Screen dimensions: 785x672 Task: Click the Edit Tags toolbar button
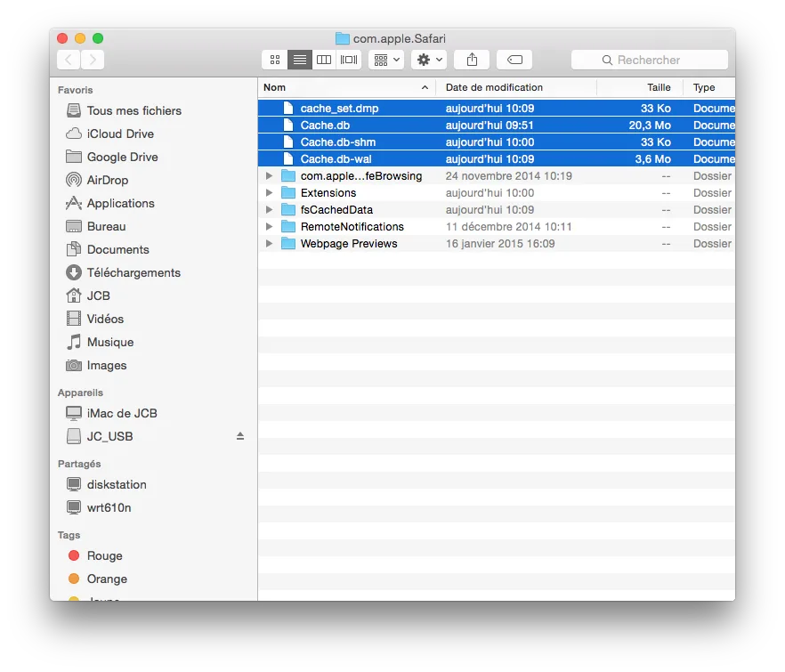[514, 60]
